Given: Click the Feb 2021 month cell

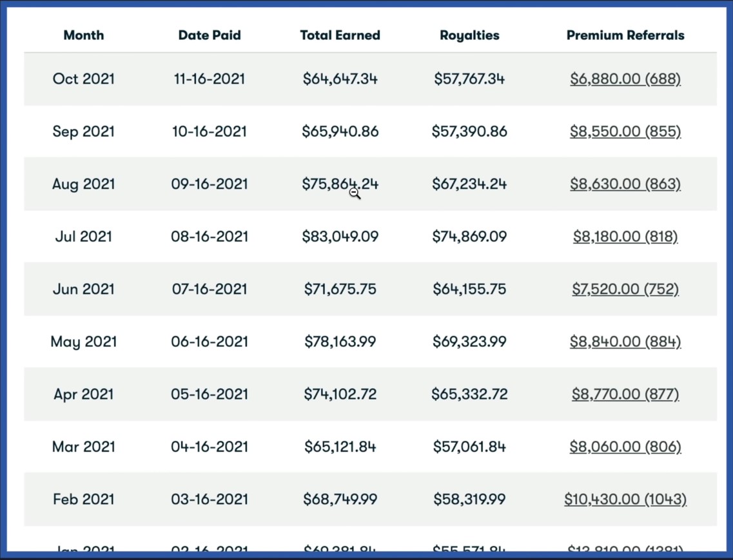Looking at the screenshot, I should coord(84,499).
